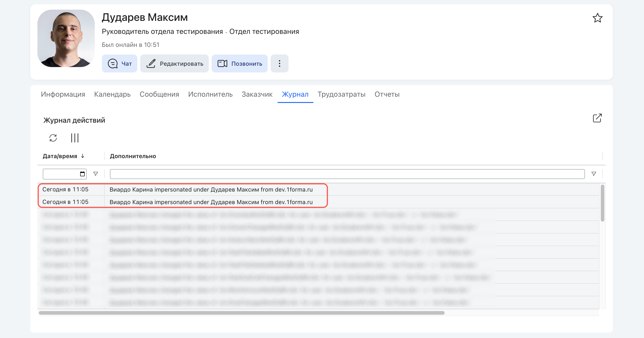The width and height of the screenshot is (644, 338).
Task: Click the vertical scrollbar of journal
Action: (602, 203)
